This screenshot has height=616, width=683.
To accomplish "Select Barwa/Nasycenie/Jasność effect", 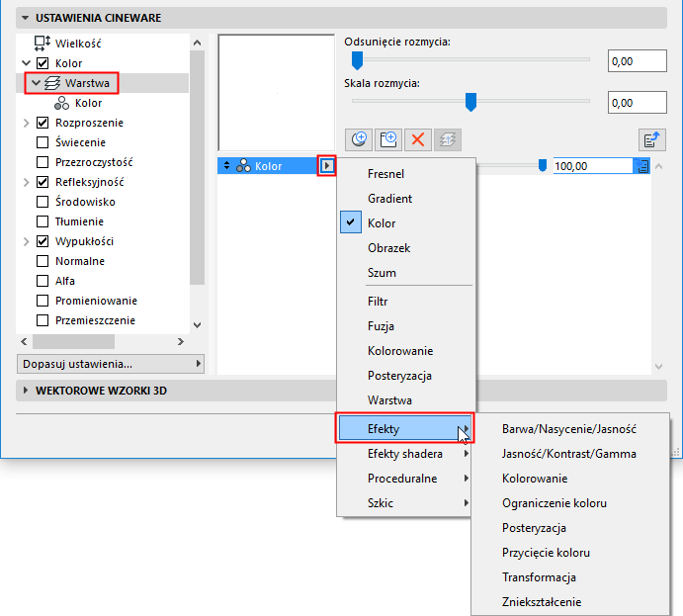I will pyautogui.click(x=569, y=429).
